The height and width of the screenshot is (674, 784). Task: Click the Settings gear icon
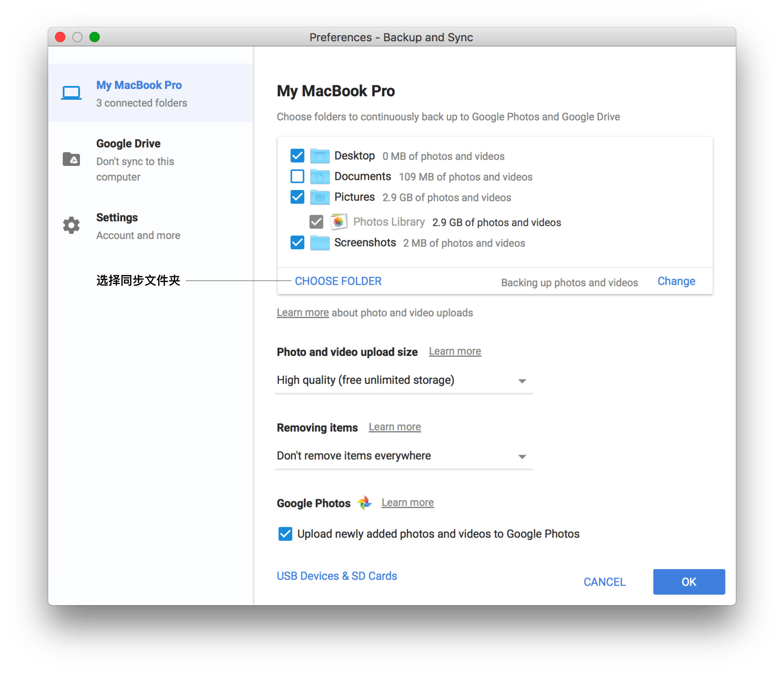pyautogui.click(x=71, y=225)
